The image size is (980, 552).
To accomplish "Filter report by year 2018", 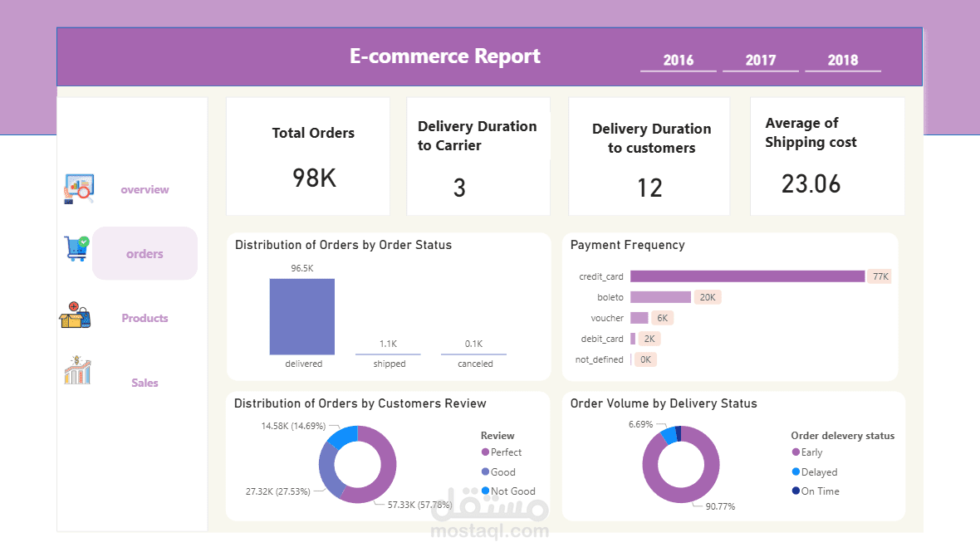I will coord(842,61).
